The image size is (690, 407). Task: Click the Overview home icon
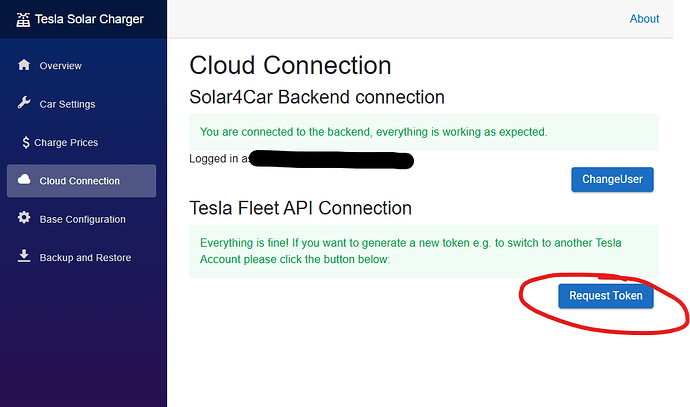point(24,65)
